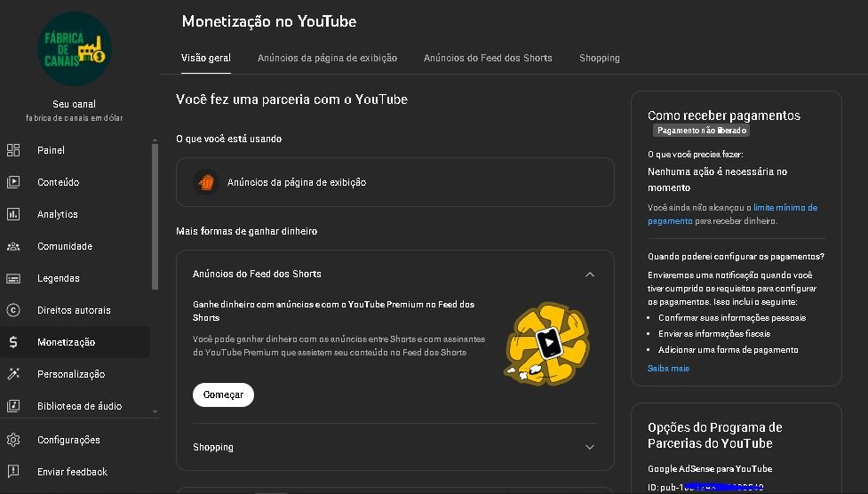Click the Nenhuma ação é necessária no momento text
The height and width of the screenshot is (494, 868).
click(718, 179)
